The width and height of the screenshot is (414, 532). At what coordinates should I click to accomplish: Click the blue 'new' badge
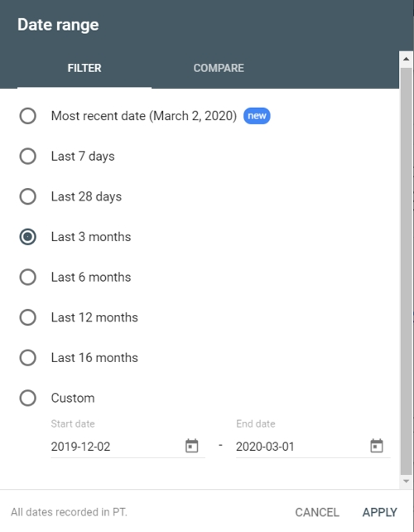point(257,116)
